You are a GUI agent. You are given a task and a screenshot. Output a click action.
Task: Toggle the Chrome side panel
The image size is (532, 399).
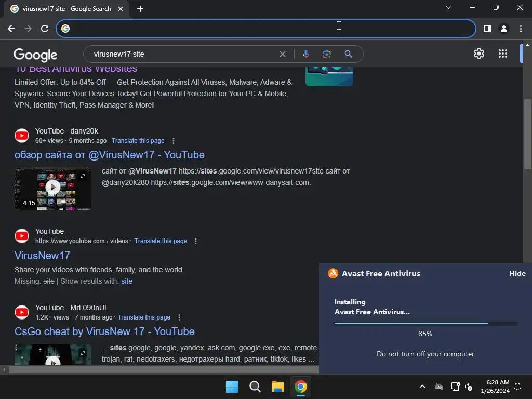pos(487,29)
